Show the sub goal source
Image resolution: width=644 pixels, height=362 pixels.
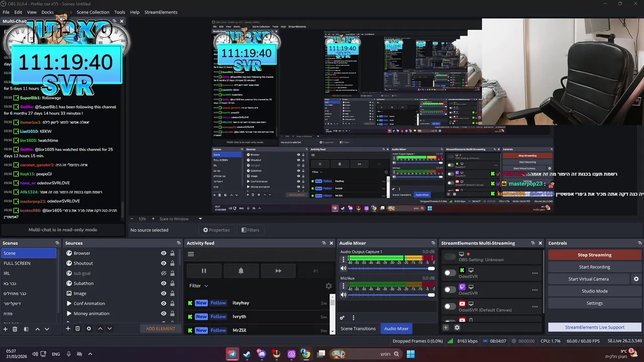tap(164, 274)
